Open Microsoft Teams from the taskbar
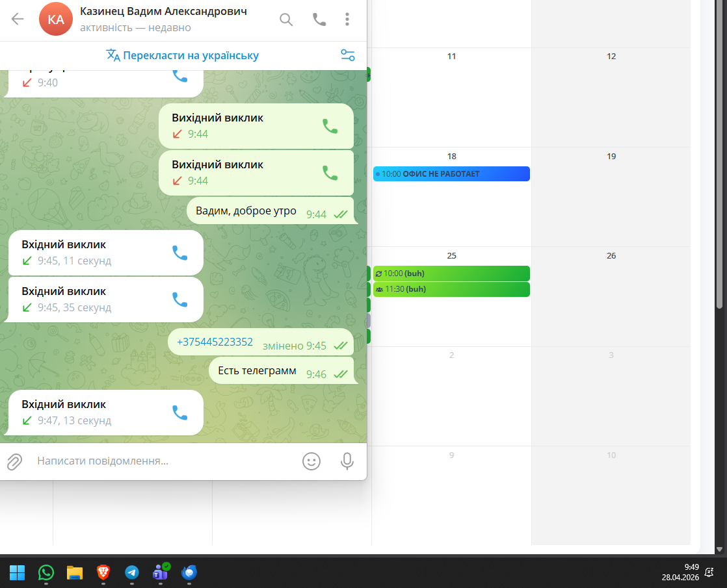Image resolution: width=727 pixels, height=588 pixels. [161, 572]
